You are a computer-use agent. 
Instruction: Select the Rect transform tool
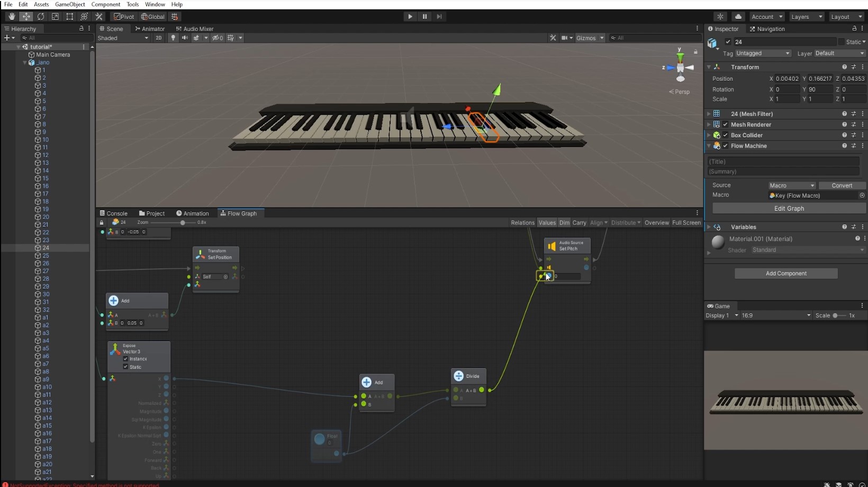[x=69, y=16]
